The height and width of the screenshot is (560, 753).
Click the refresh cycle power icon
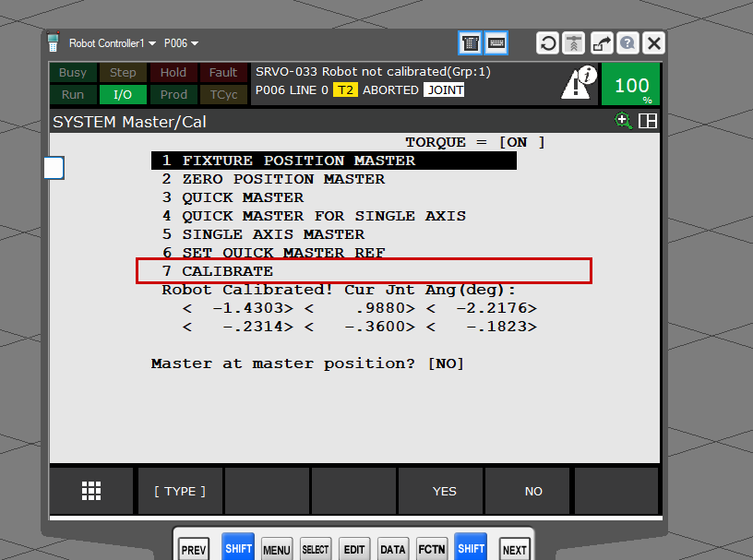tap(548, 43)
